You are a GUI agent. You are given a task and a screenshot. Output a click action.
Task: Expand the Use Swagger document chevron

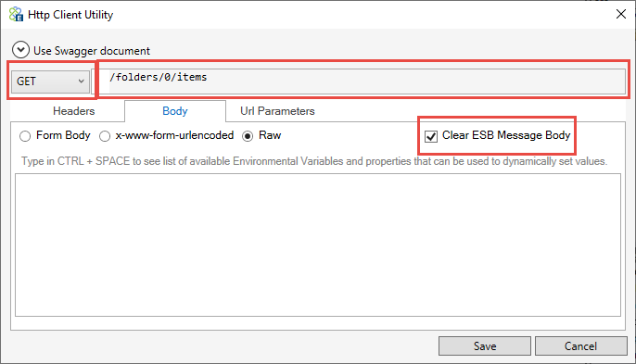tap(20, 50)
